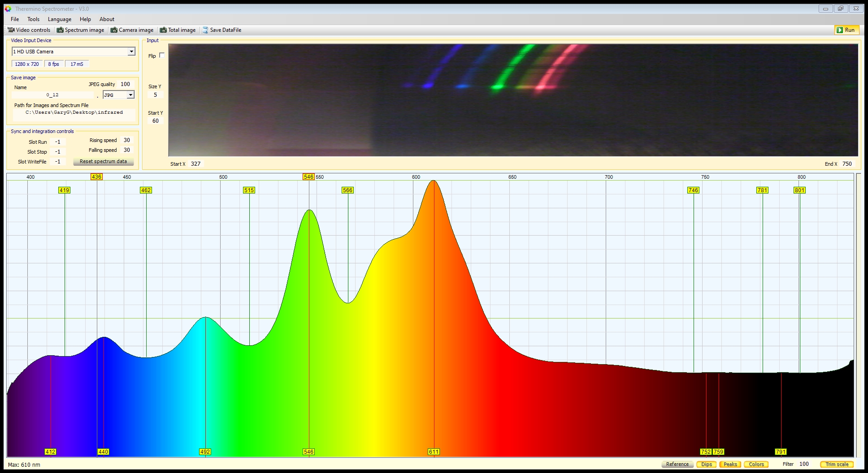Enable the Flip checkbox
Viewport: 868px width, 473px height.
[162, 56]
